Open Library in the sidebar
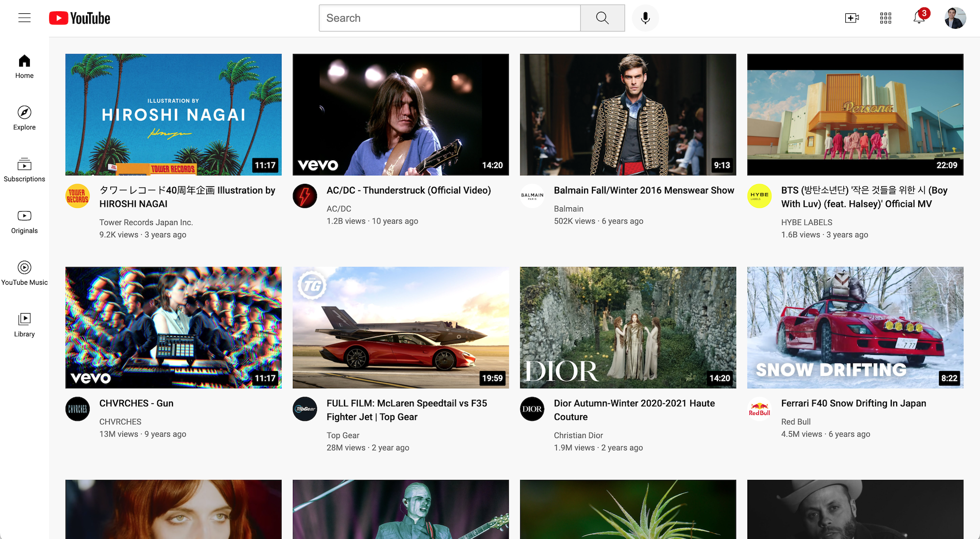980x539 pixels. (x=24, y=325)
